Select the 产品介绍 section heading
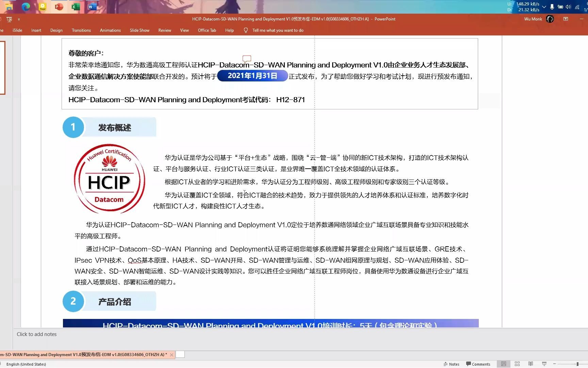This screenshot has width=588, height=368. (115, 302)
